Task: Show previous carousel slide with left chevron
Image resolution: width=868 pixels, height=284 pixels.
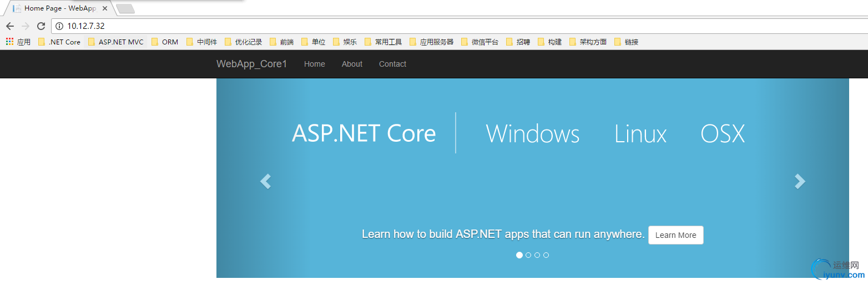Action: (265, 181)
